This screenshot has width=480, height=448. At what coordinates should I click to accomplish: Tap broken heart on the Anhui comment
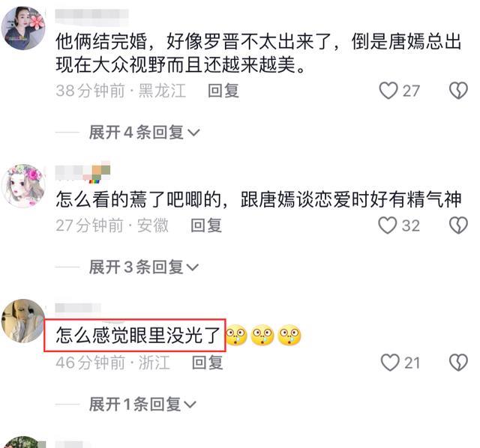click(x=458, y=225)
